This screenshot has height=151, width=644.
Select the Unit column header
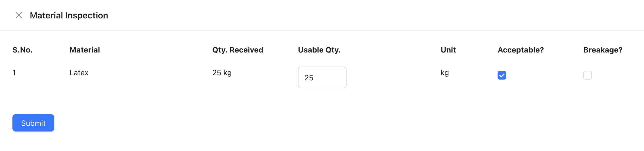pos(448,50)
